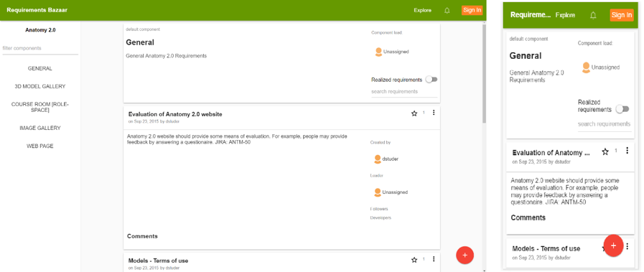
Task: Open options menu for 'Evaluation of Anatomy 2.0 website' desktop
Action: coord(434,113)
